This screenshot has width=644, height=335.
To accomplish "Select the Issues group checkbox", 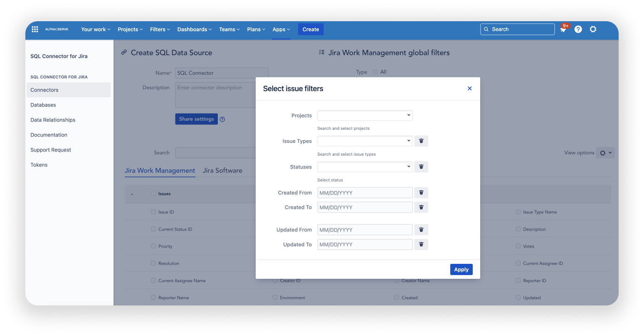I will pos(153,193).
